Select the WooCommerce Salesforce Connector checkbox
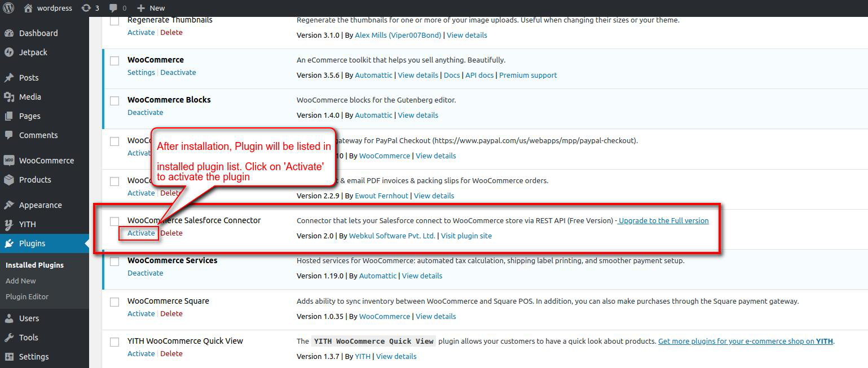 click(x=114, y=221)
